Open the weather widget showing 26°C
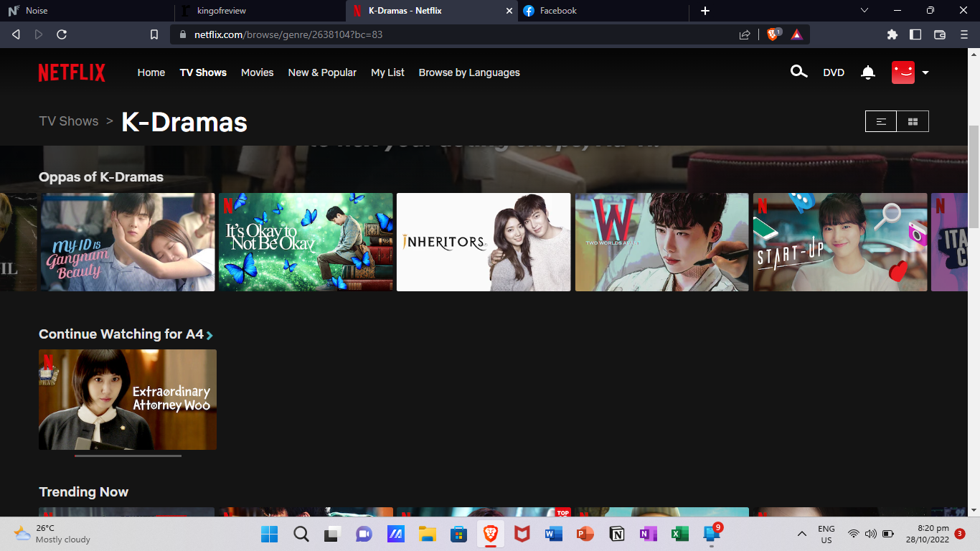Image resolution: width=980 pixels, height=551 pixels. click(52, 534)
